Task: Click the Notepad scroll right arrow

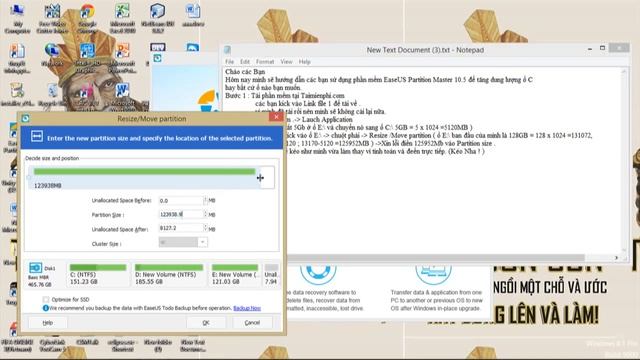Action: click(x=616, y=258)
